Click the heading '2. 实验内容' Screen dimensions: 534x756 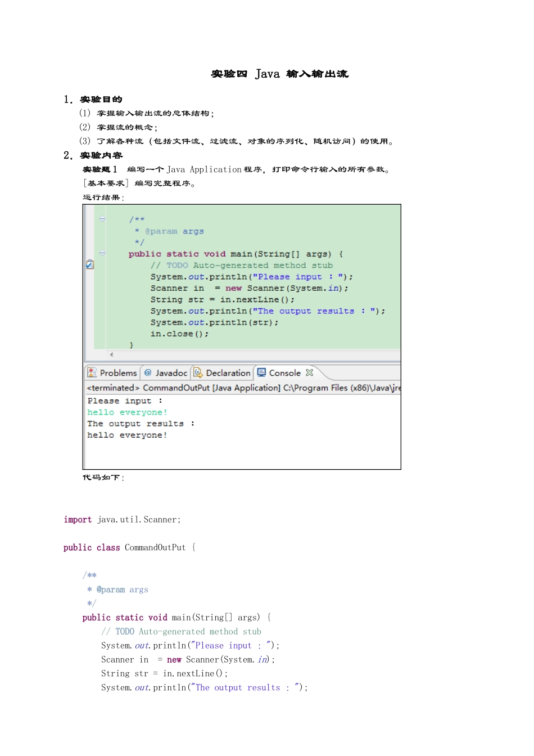pos(93,155)
